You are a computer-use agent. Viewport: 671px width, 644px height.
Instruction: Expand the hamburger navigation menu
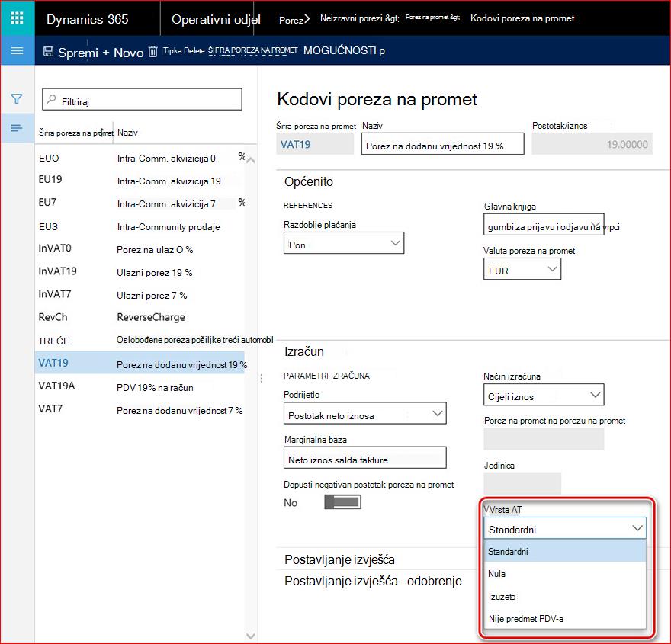click(x=17, y=51)
